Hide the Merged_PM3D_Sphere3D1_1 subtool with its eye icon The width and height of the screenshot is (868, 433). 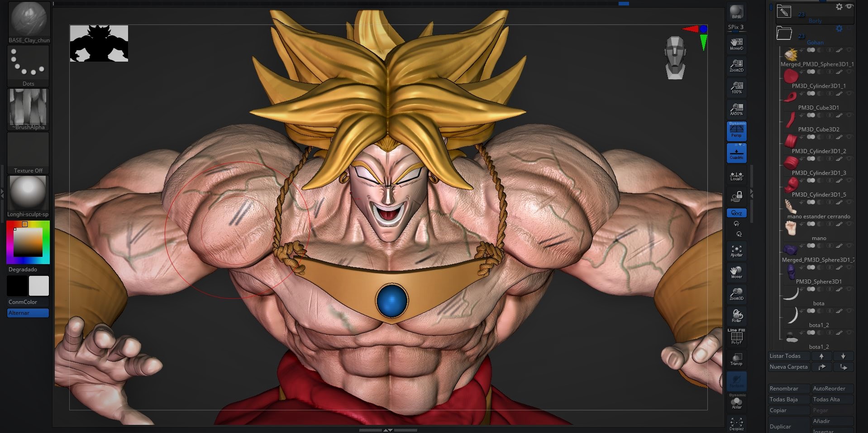(849, 50)
